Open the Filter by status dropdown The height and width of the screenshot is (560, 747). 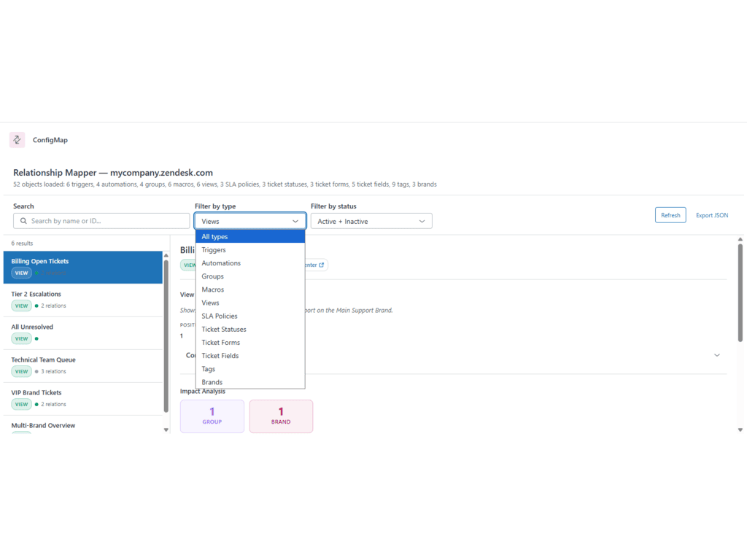tap(371, 221)
